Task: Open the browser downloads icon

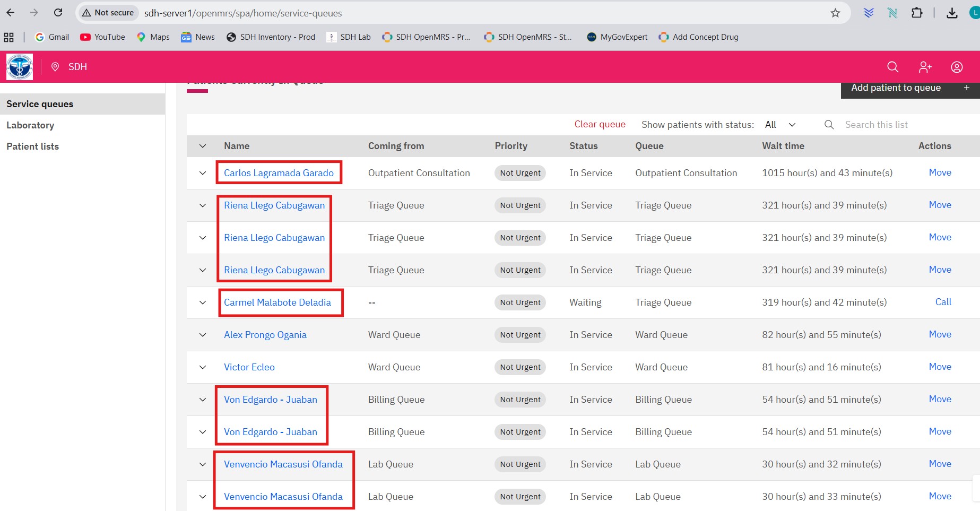Action: tap(952, 13)
